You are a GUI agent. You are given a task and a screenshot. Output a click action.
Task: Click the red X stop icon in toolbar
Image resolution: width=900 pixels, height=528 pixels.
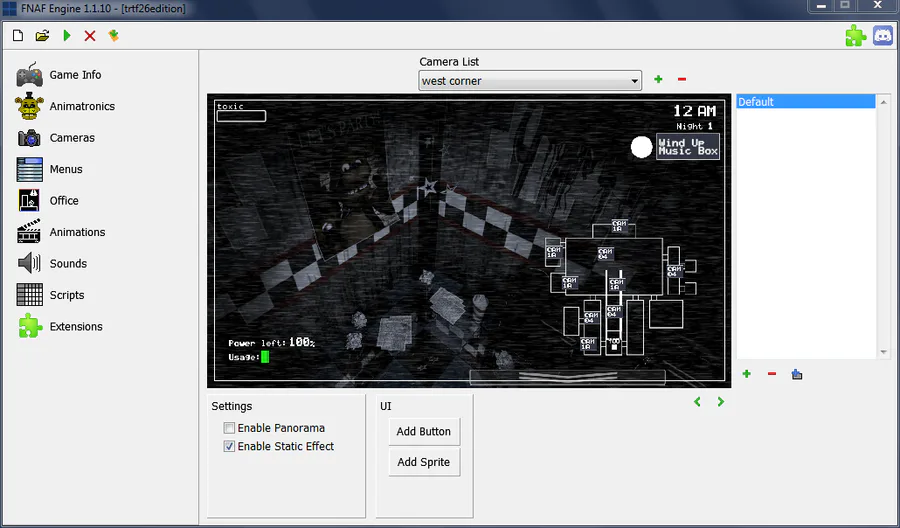90,36
